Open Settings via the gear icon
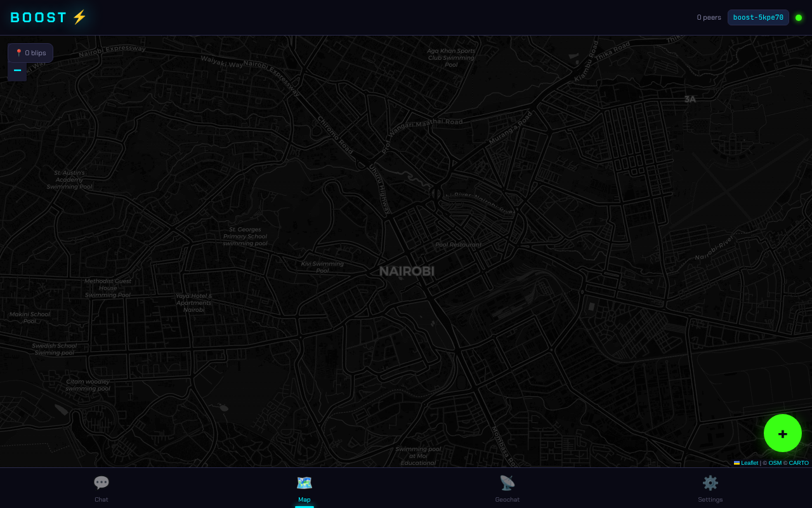 click(x=710, y=483)
